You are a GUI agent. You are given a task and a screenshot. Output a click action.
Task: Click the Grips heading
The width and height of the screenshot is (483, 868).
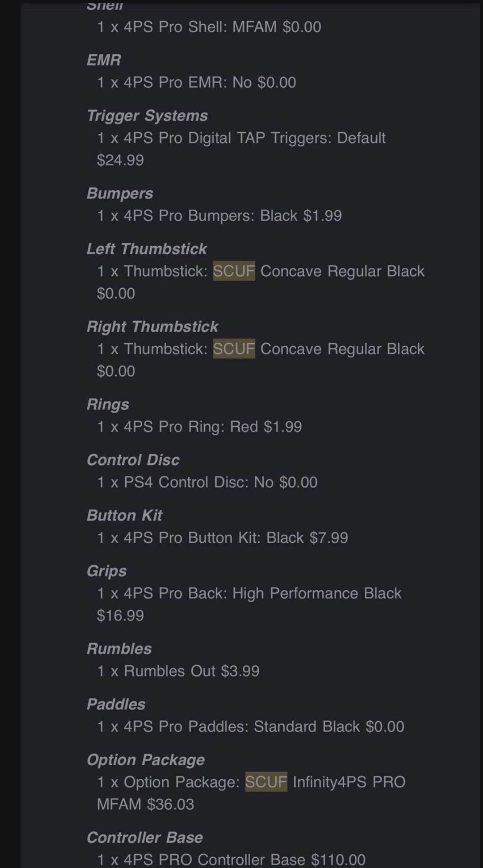click(106, 571)
